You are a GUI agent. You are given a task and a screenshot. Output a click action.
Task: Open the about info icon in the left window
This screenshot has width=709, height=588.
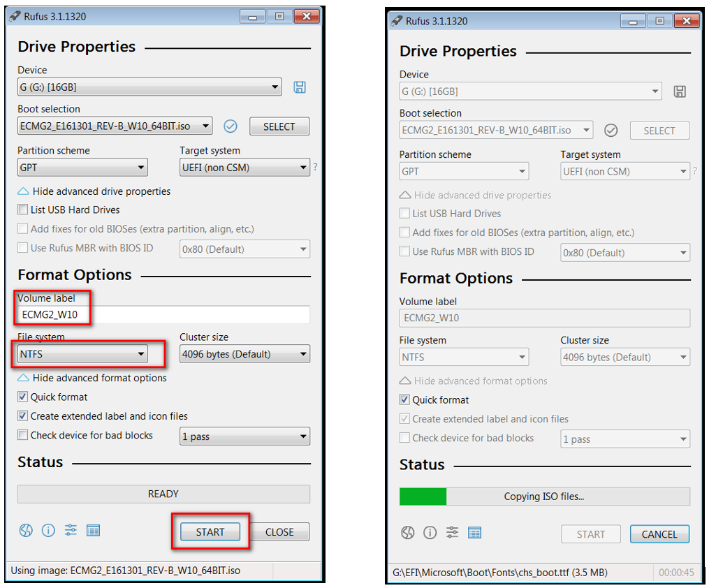[x=48, y=530]
